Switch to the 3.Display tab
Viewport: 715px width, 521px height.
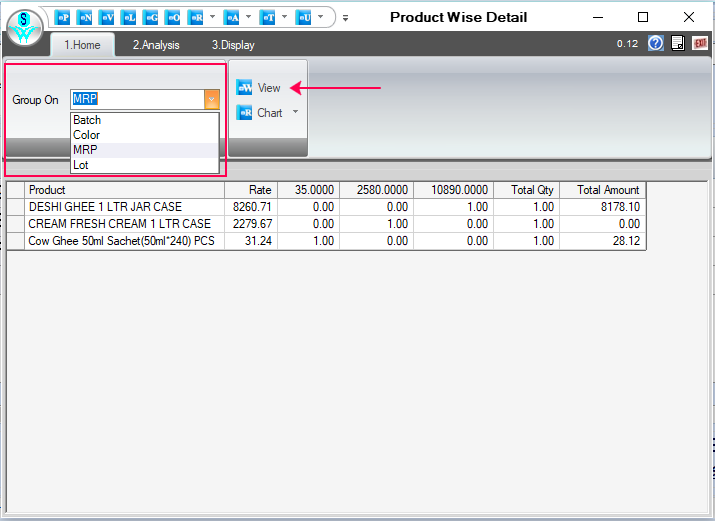[233, 45]
